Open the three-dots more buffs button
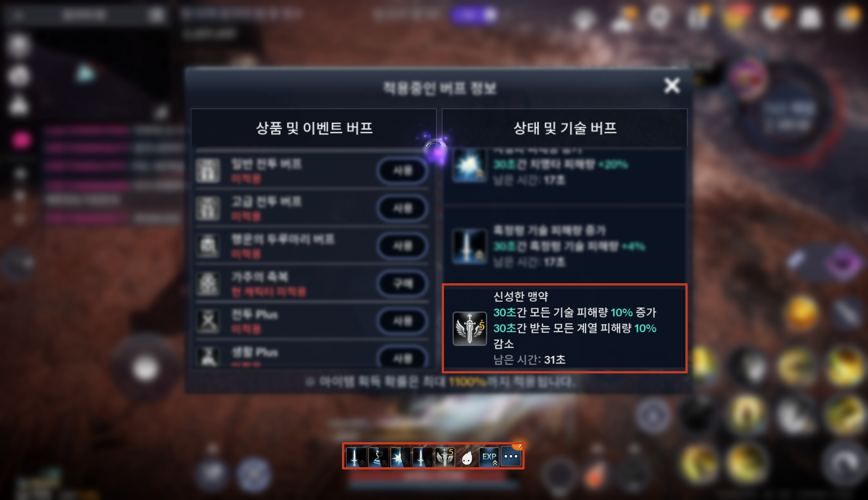Image resolution: width=868 pixels, height=500 pixels. click(511, 456)
